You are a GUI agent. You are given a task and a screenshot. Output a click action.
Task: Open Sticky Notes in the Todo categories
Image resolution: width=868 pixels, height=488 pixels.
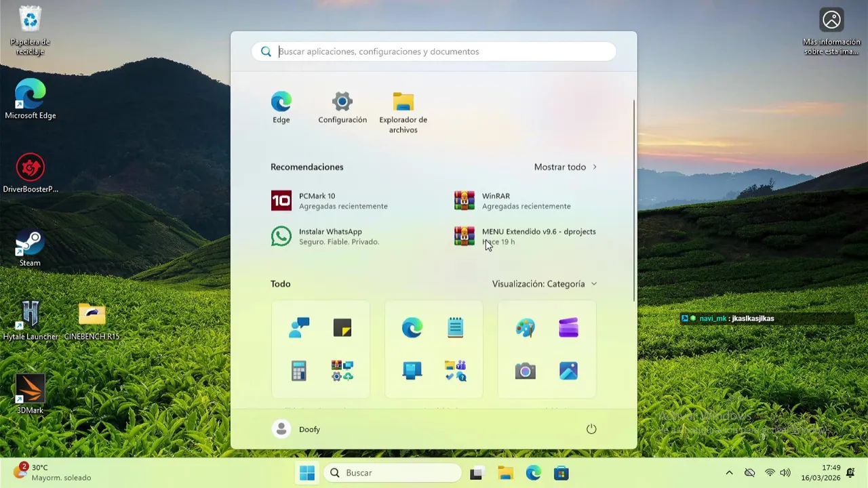[x=342, y=328]
